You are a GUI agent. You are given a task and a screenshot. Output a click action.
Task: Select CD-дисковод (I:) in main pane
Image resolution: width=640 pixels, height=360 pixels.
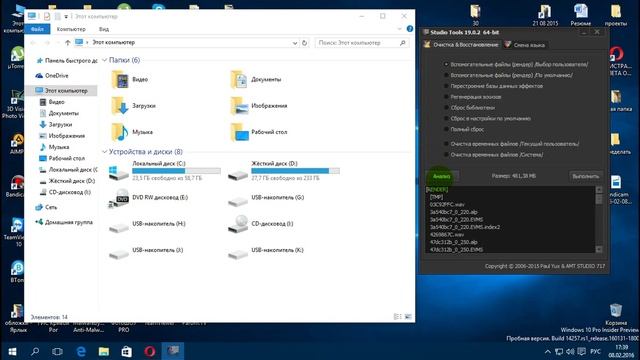(x=261, y=224)
